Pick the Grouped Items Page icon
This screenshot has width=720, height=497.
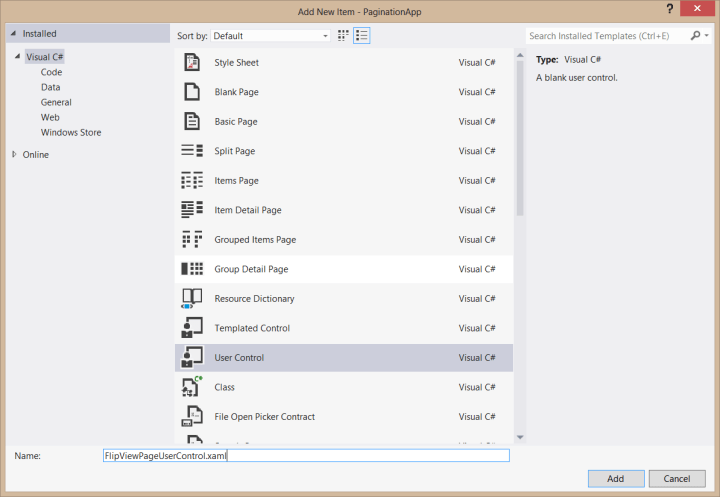click(192, 240)
